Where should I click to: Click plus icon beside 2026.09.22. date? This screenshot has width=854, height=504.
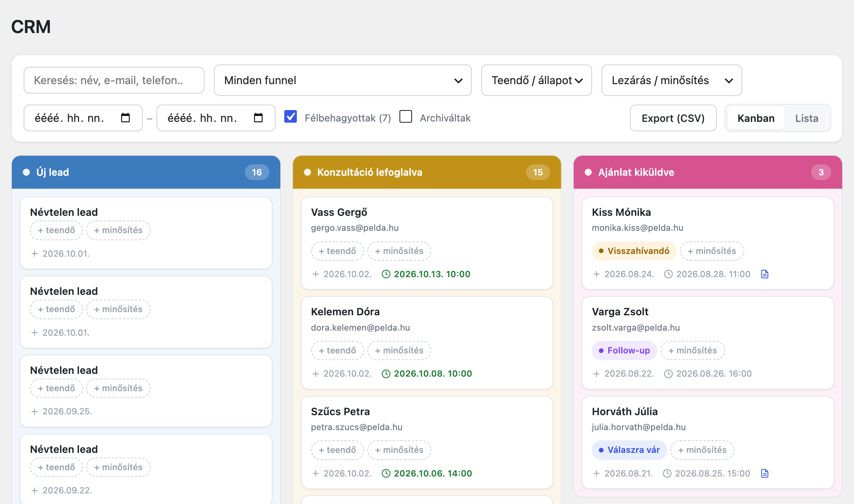(35, 490)
